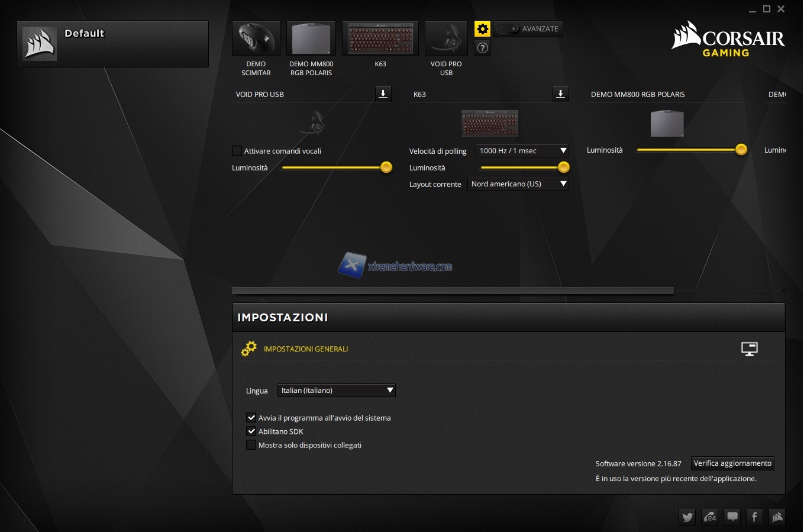
Task: Click the VOID PRO USB firmware download icon
Action: (x=383, y=93)
